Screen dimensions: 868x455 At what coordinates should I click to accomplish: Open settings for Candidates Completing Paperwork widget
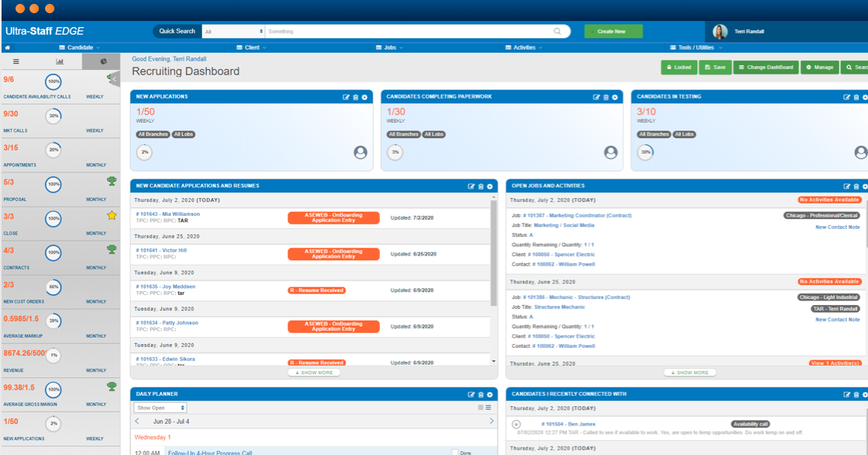(x=615, y=97)
